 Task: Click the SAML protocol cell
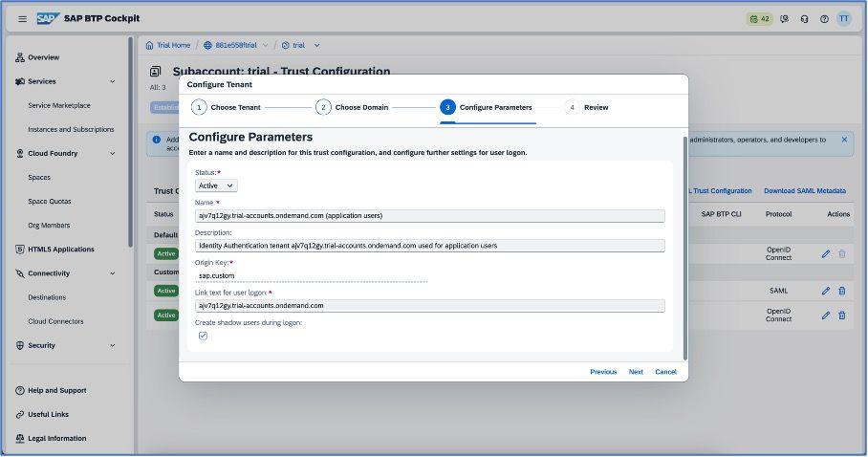[778, 291]
